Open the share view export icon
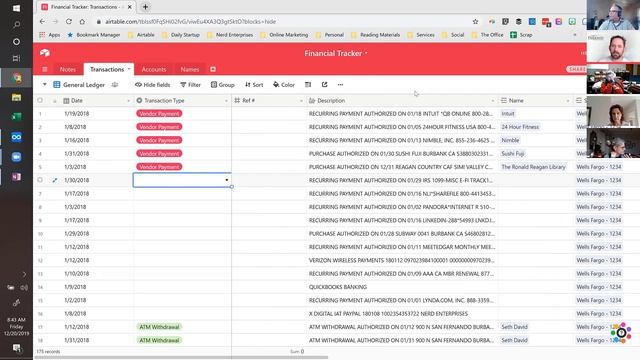640x360 pixels. (x=324, y=85)
